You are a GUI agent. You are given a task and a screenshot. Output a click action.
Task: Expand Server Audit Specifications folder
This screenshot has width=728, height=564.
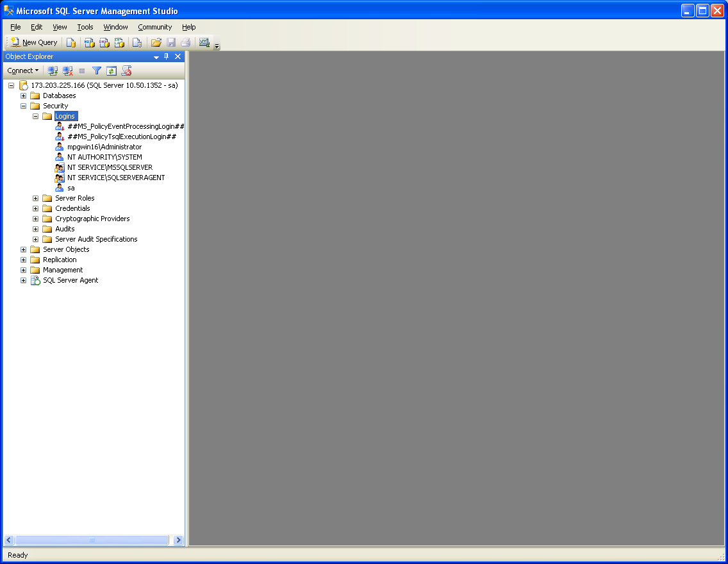tap(35, 239)
